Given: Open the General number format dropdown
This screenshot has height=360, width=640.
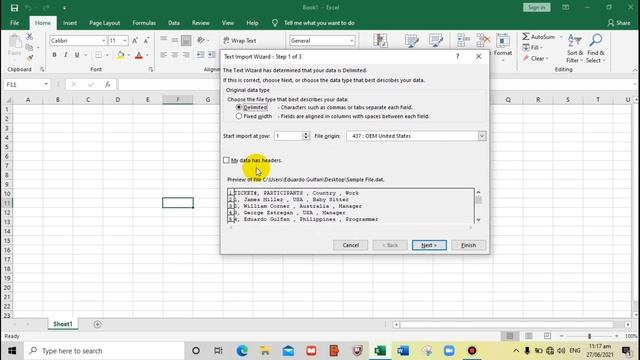Looking at the screenshot, I should coord(351,40).
